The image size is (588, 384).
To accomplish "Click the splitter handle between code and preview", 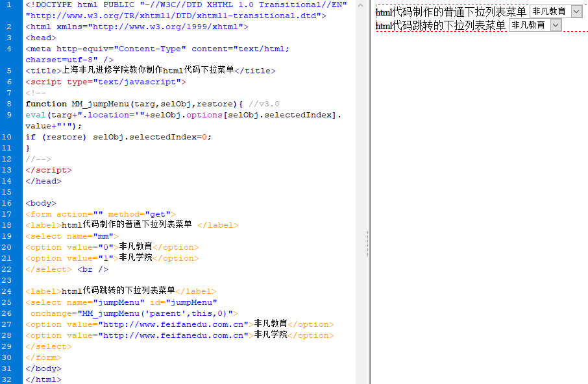I will point(367,243).
